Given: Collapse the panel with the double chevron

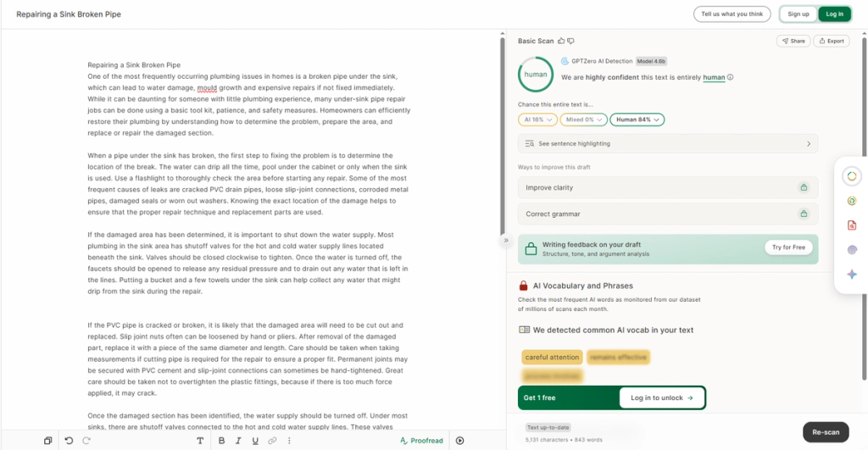Looking at the screenshot, I should pos(506,240).
